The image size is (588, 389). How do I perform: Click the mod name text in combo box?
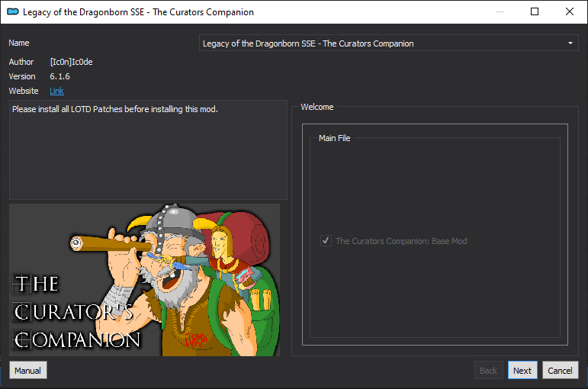(x=308, y=43)
